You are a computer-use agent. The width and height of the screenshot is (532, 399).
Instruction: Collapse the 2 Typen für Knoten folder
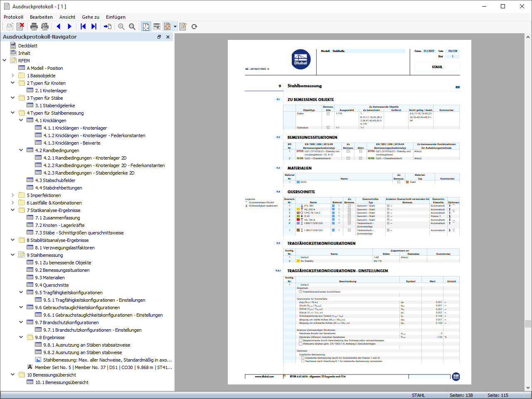(x=13, y=83)
